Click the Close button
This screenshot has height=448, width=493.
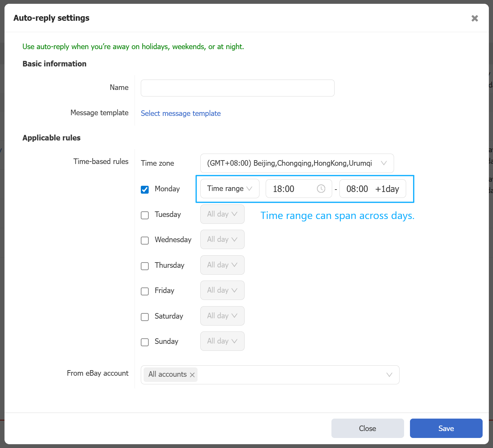click(x=367, y=428)
